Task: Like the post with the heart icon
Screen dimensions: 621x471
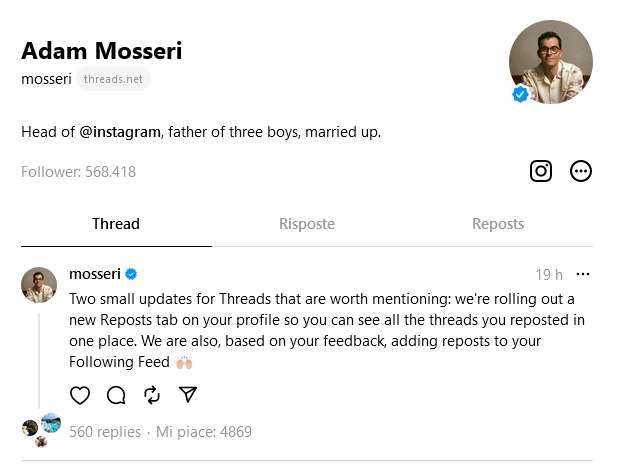Action: [80, 395]
